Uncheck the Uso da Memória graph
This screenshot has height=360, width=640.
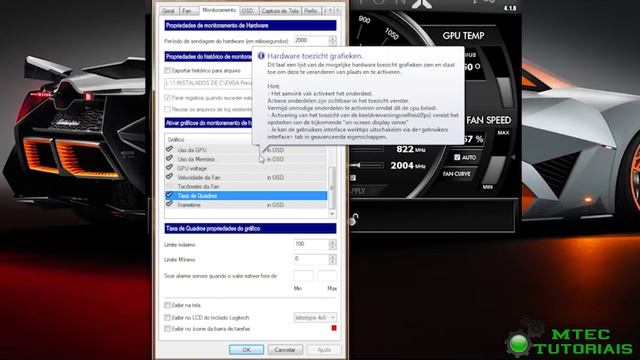coord(169,158)
